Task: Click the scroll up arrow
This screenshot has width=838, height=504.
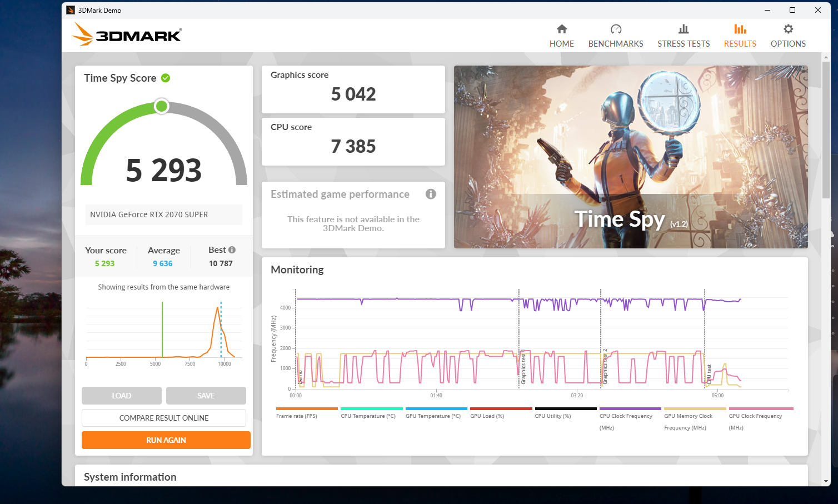Action: pos(826,57)
